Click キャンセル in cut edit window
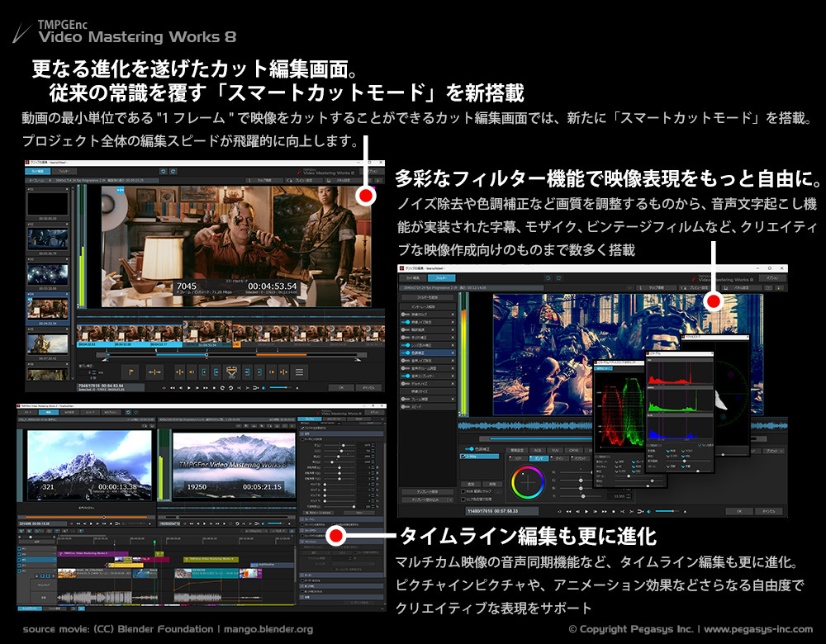Screen dimensions: 826x644 [368, 387]
